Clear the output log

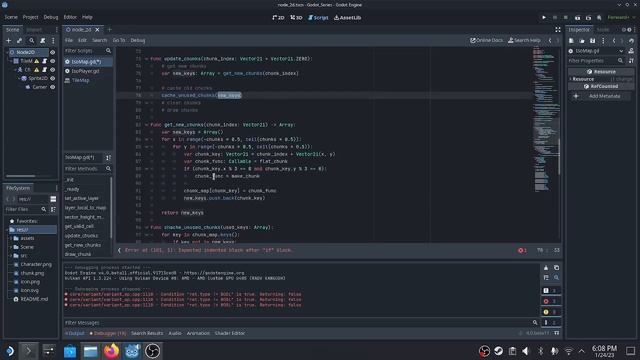(546, 268)
